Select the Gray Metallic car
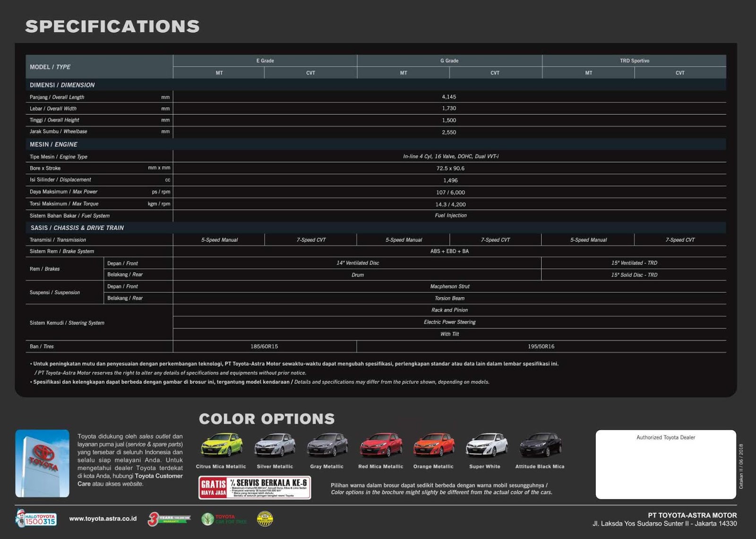The height and width of the screenshot is (539, 756). click(x=327, y=445)
